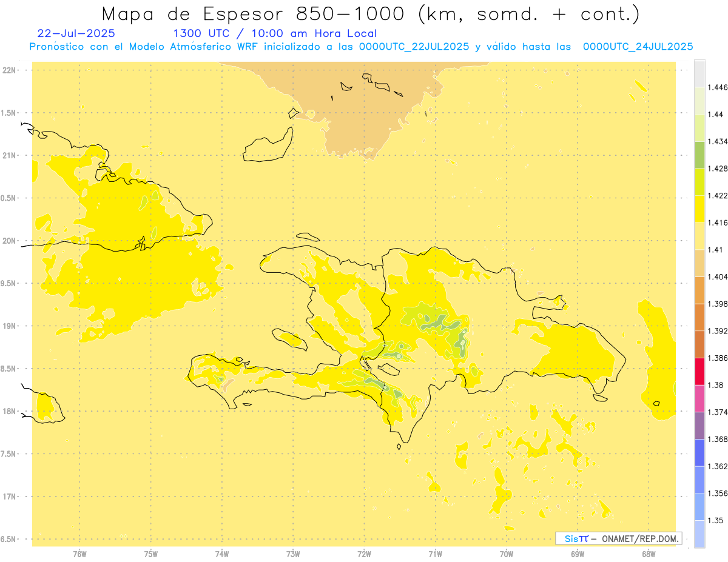Click the '22N' latitude axis label

click(9, 70)
